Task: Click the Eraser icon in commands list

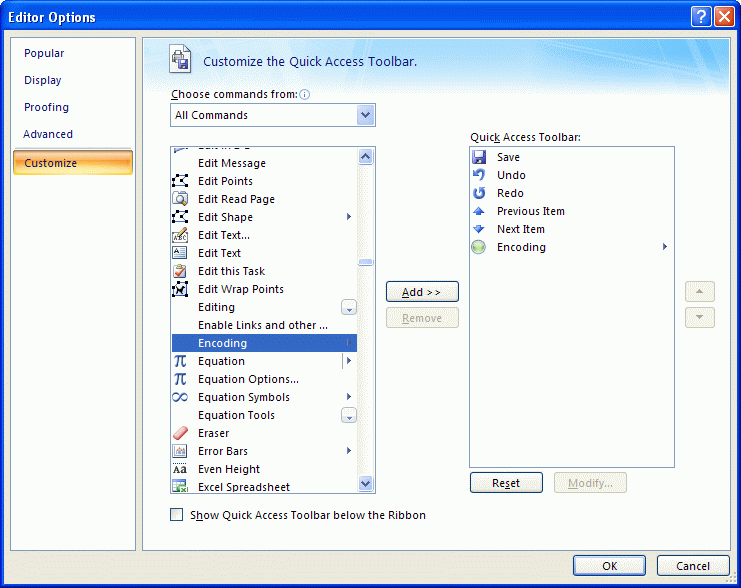Action: click(x=180, y=433)
